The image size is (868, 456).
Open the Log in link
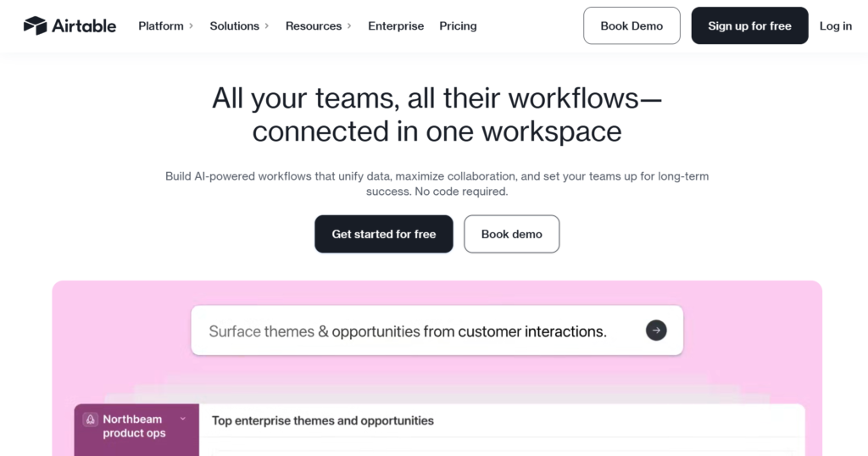click(x=836, y=26)
